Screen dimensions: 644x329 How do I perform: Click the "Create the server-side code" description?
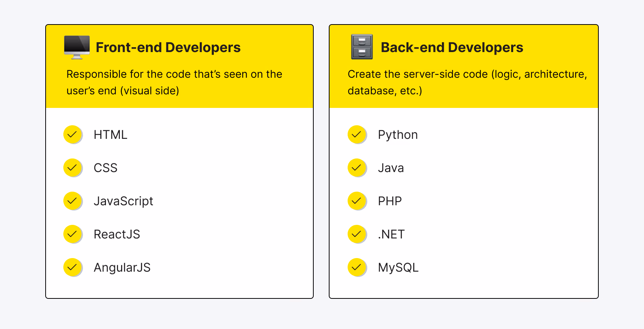click(x=467, y=82)
